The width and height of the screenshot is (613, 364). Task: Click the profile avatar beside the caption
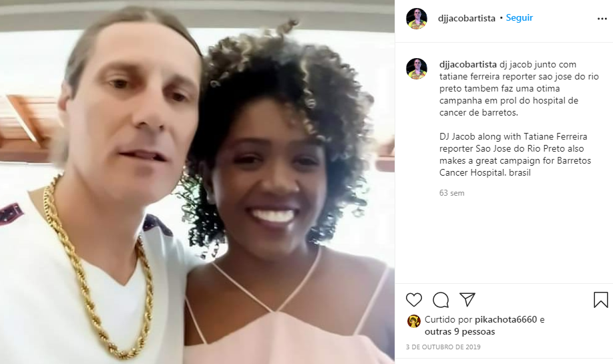tap(417, 69)
